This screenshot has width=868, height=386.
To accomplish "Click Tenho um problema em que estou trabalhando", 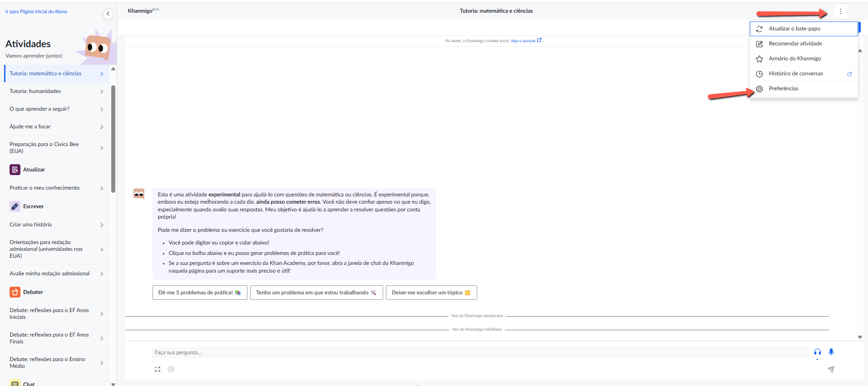I will click(x=316, y=293).
